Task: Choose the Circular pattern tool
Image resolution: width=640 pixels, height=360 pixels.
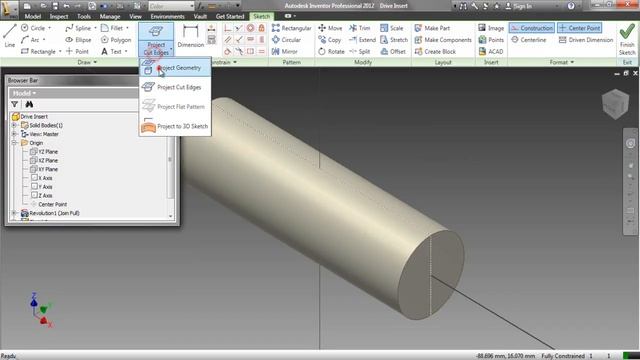Action: 286,40
